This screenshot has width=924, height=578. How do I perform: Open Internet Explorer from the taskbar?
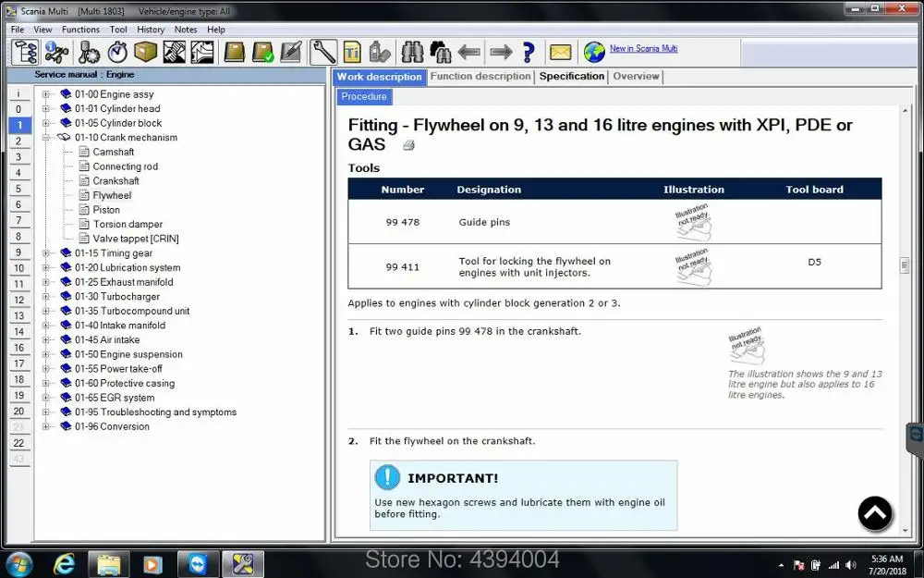pyautogui.click(x=64, y=564)
